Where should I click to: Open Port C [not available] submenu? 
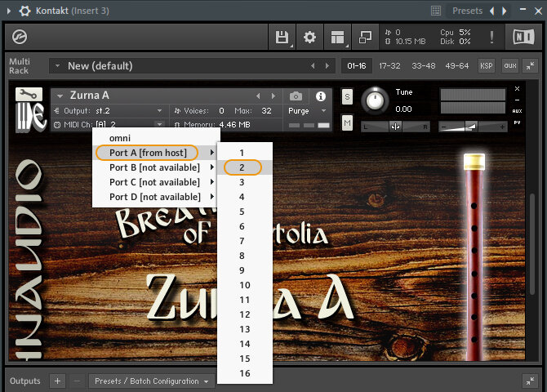(156, 182)
